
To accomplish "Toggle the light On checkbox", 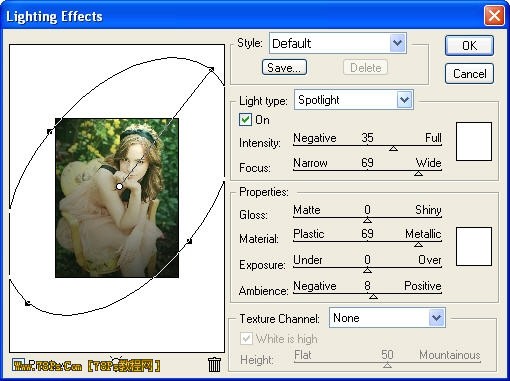I will [x=245, y=119].
